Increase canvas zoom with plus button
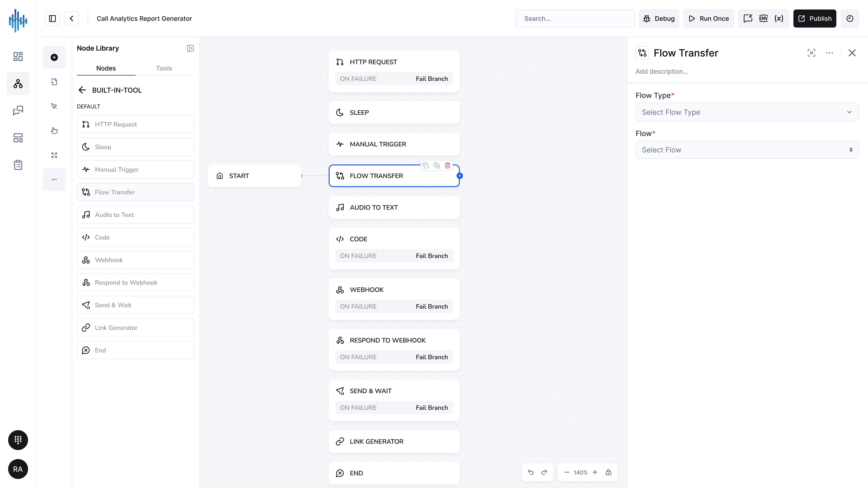 595,472
